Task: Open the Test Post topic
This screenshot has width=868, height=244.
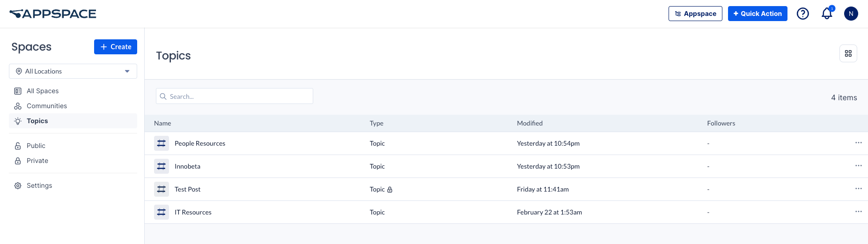Action: (187, 189)
